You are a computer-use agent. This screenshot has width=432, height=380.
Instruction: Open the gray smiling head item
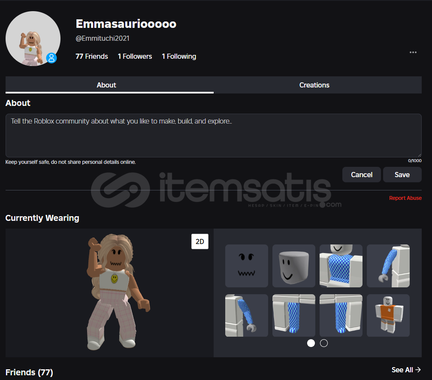tap(294, 266)
